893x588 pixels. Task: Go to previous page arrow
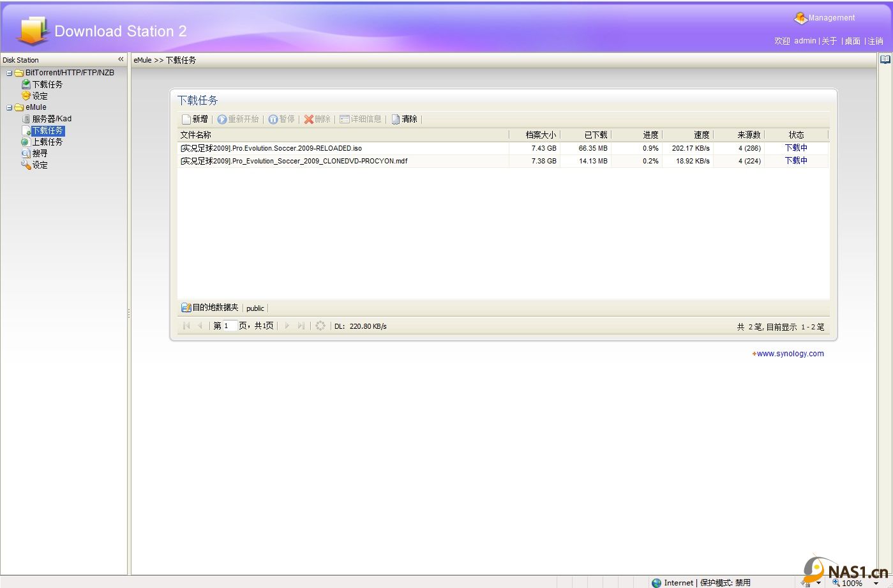tap(200, 326)
